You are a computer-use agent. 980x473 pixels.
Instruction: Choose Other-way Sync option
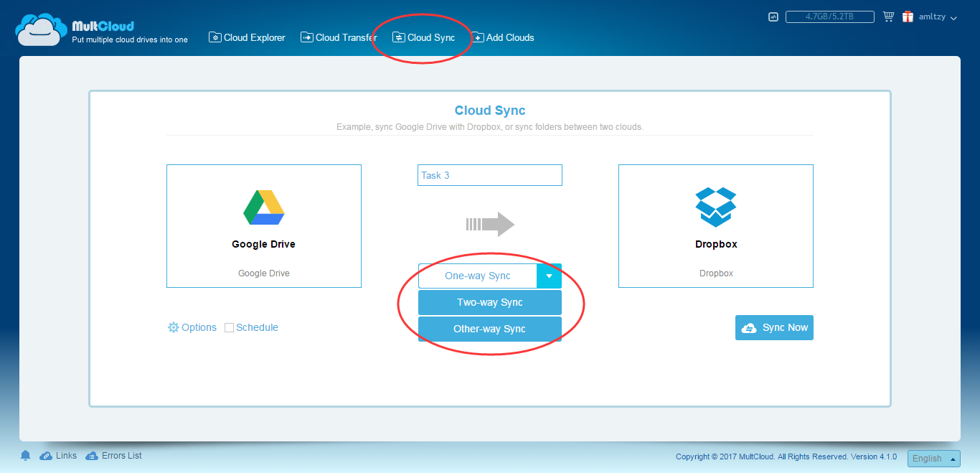pyautogui.click(x=490, y=329)
